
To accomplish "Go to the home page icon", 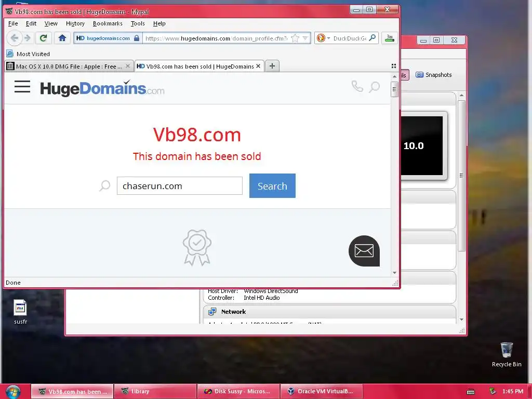I will (62, 38).
